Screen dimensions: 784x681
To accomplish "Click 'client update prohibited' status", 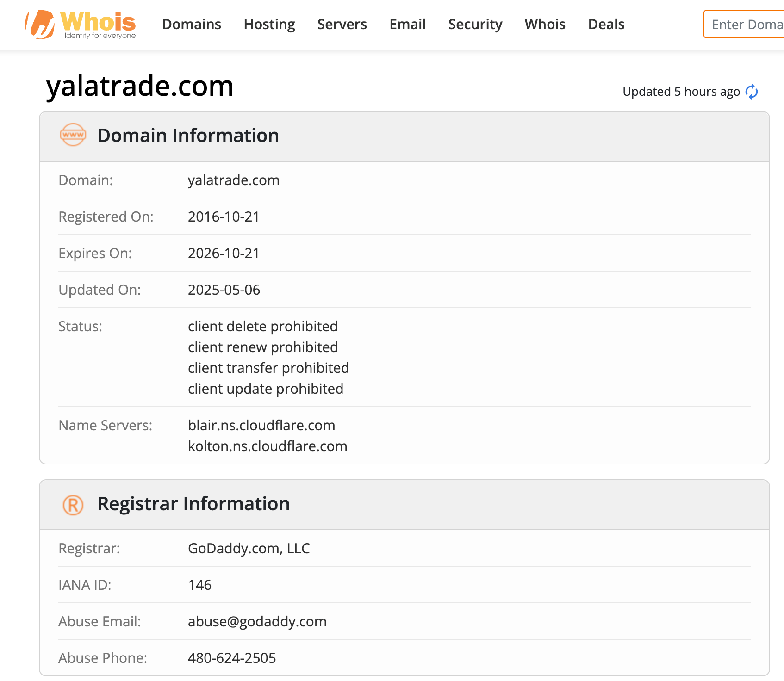I will click(266, 389).
